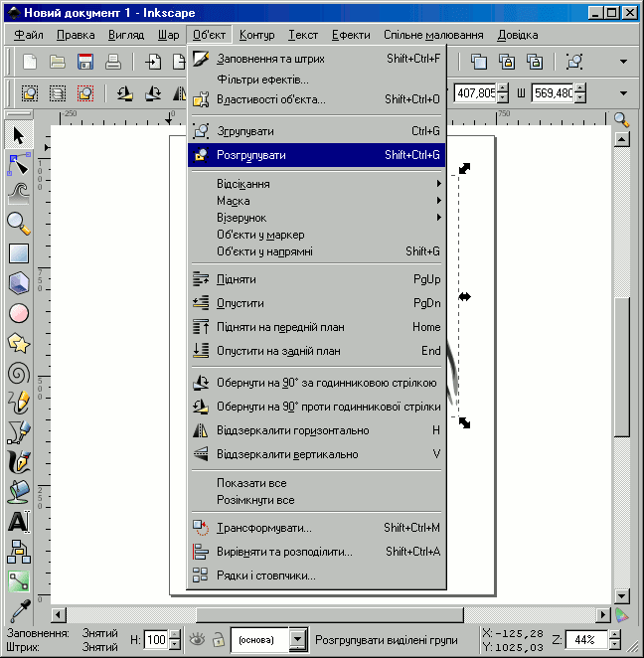The image size is (644, 658).
Task: Click the width field showing 569,480
Action: click(553, 92)
